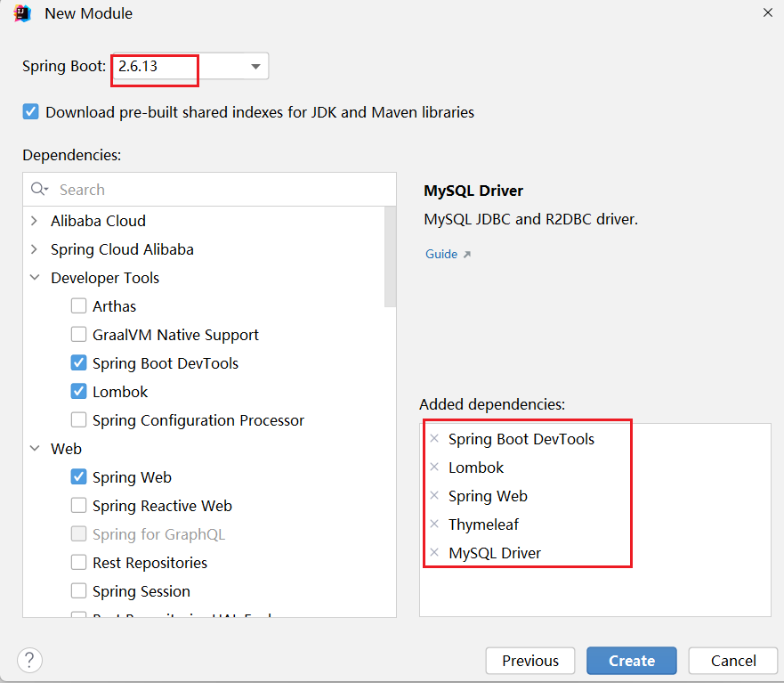
Task: Expand the Alibaba Cloud category
Action: click(x=34, y=221)
